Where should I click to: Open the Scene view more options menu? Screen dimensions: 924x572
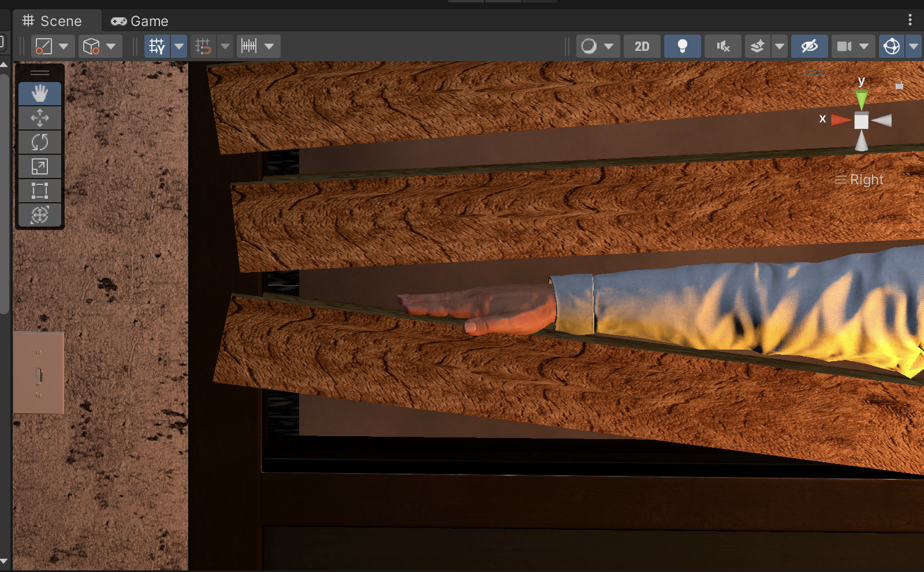(x=910, y=20)
